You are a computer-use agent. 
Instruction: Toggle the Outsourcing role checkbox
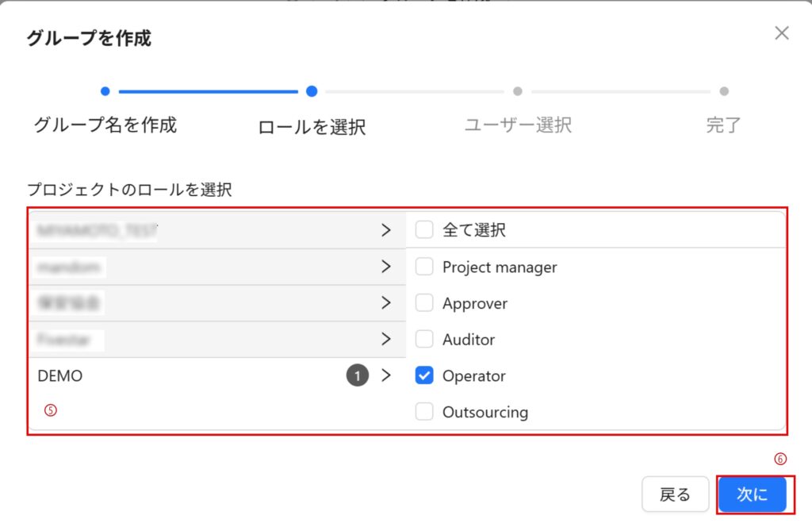tap(424, 412)
